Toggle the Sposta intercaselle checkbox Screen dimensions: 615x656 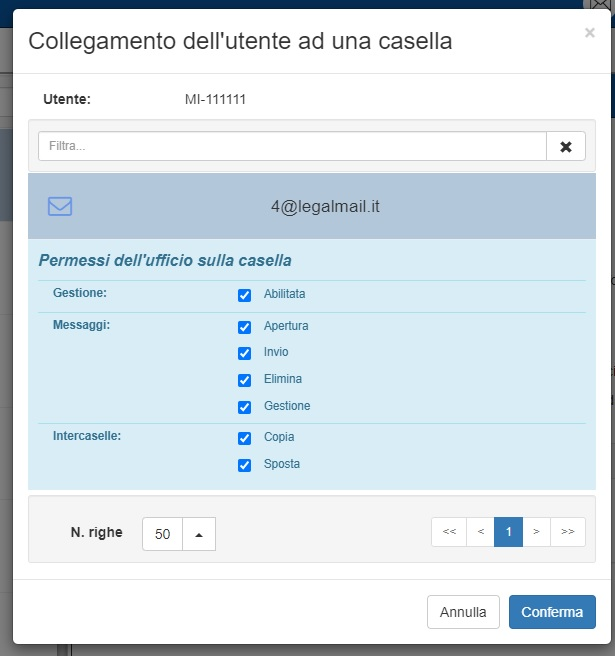coord(244,465)
